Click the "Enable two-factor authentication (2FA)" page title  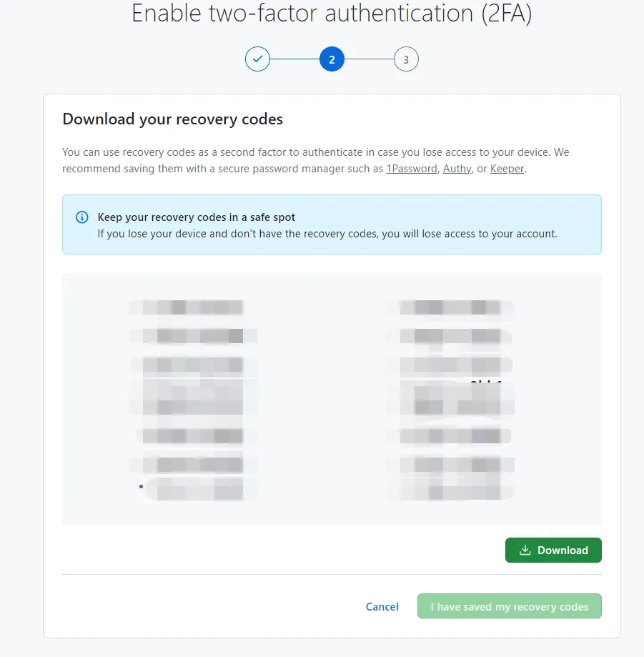coord(332,14)
